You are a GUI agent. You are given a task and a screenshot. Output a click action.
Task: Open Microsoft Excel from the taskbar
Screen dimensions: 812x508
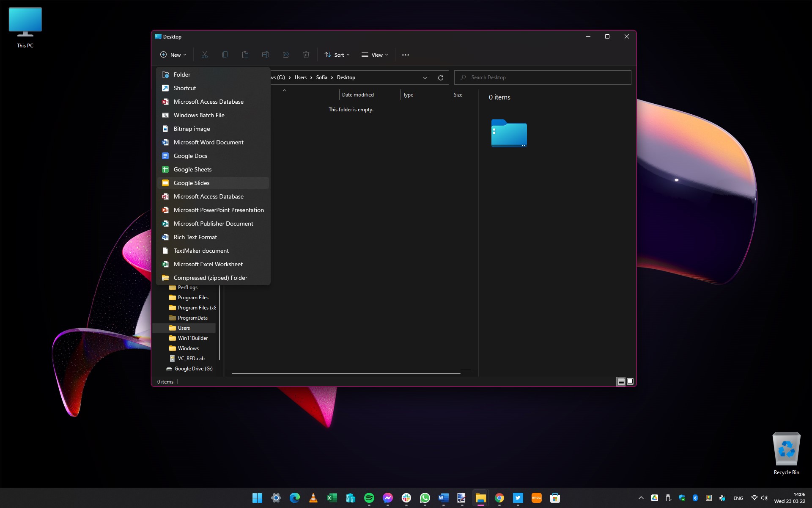tap(332, 498)
